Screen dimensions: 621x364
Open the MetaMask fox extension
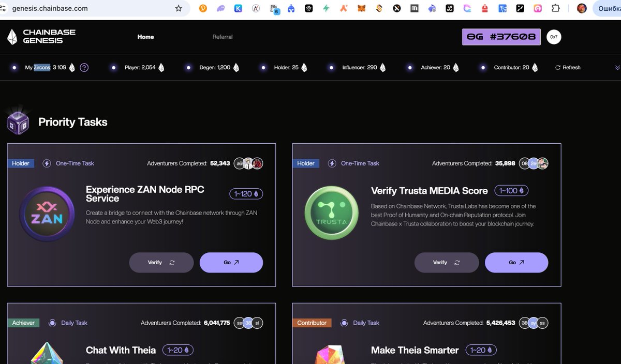pos(361,8)
